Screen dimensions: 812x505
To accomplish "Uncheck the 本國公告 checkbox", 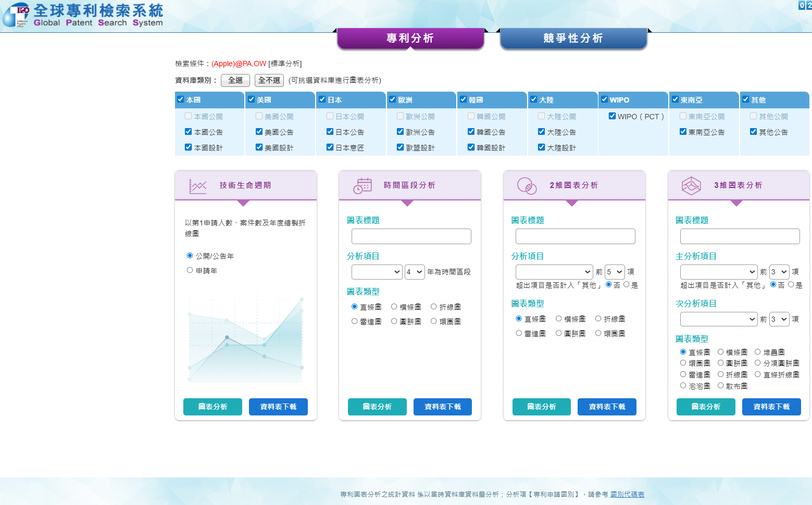I will click(189, 132).
